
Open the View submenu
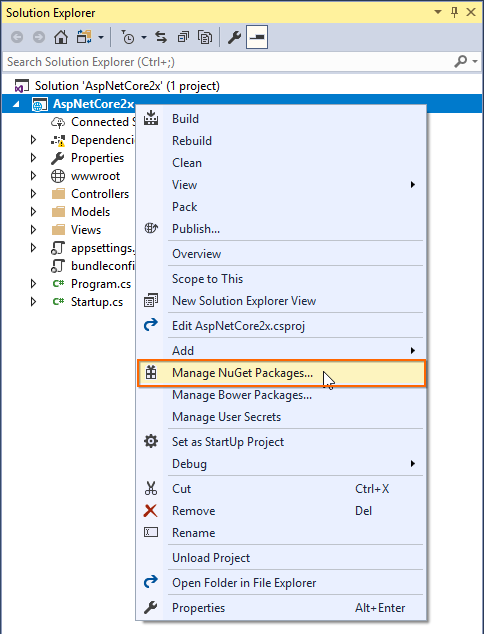(x=281, y=185)
